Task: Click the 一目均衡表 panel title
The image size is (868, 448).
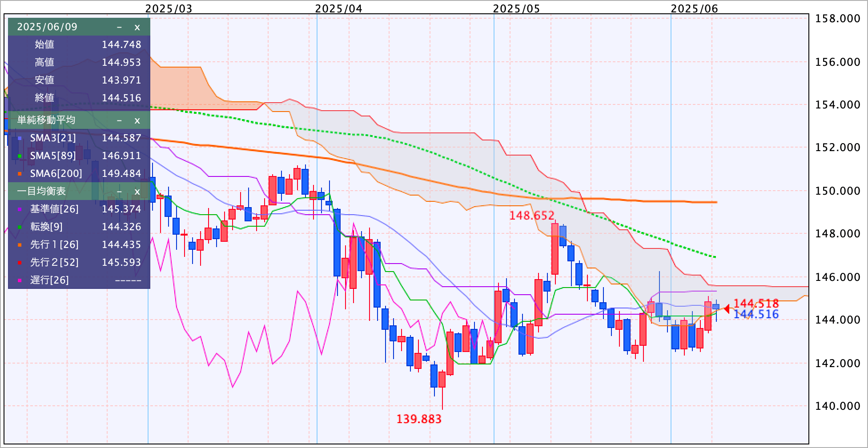Action: [x=41, y=192]
